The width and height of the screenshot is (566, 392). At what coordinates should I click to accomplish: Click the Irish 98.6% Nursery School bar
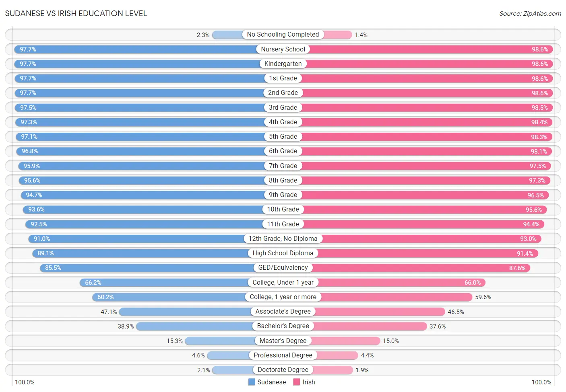(431, 49)
